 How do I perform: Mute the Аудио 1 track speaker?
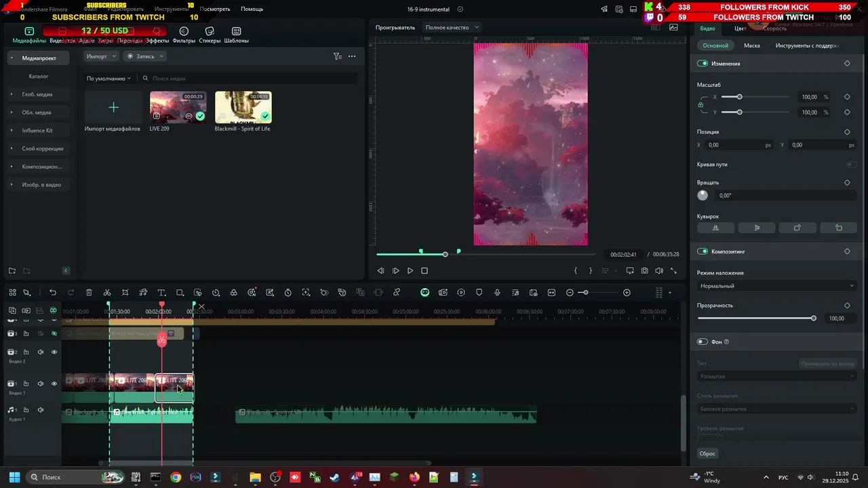[41, 410]
